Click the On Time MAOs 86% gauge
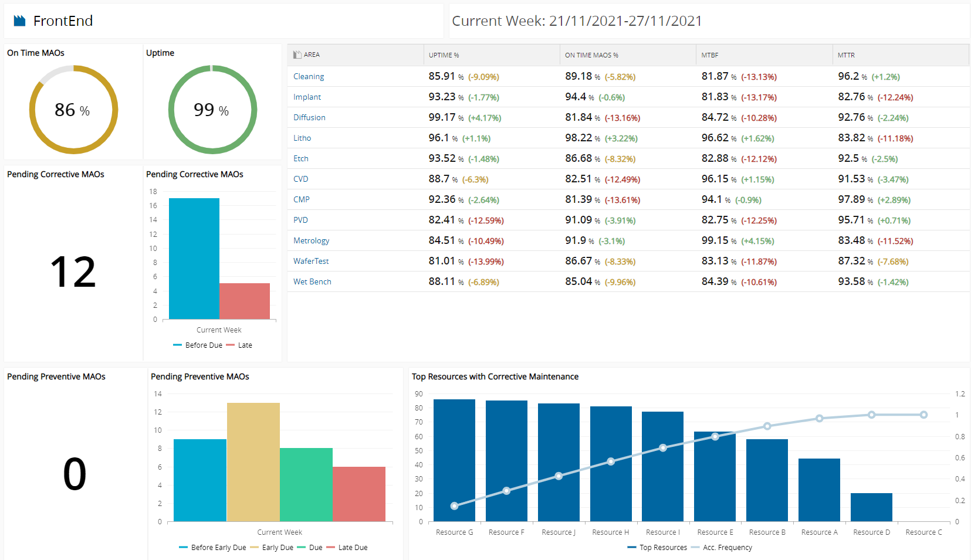Screen dimensions: 971x560 74,110
